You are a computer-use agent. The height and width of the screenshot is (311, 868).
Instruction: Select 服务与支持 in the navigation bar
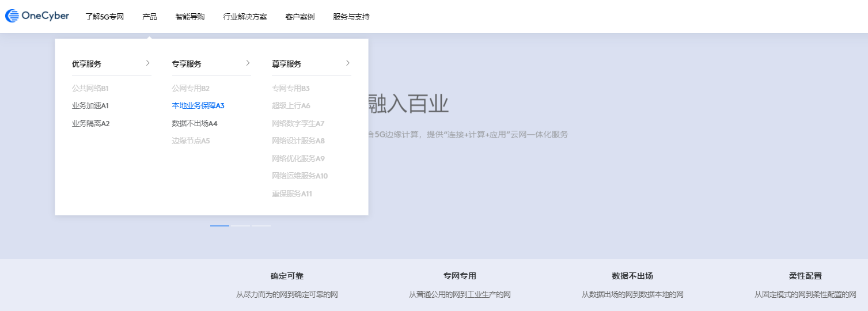coord(351,17)
